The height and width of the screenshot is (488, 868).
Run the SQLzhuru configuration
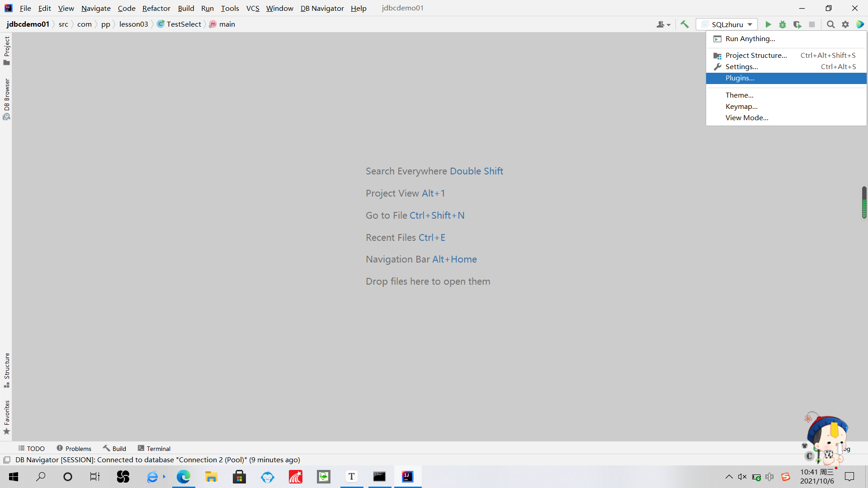click(769, 24)
